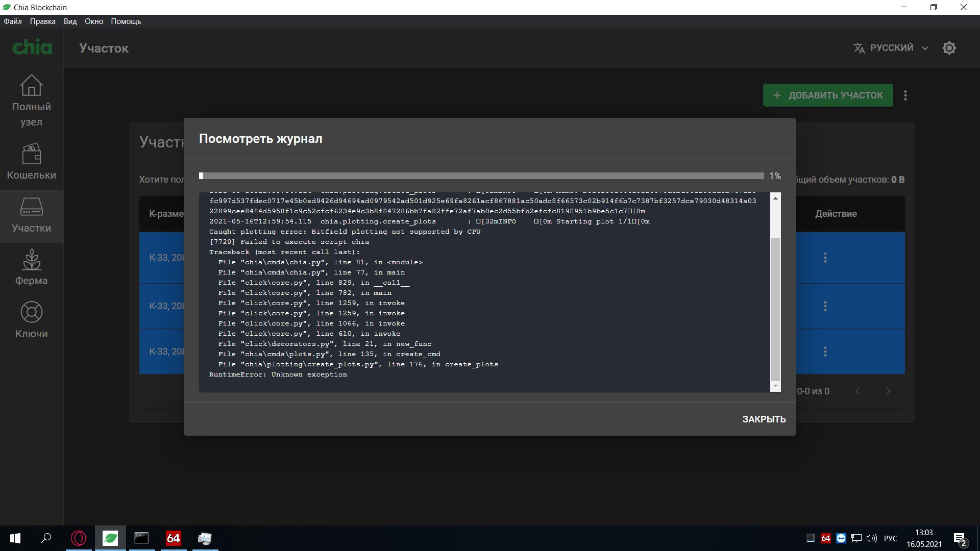Click the Chia app taskbar icon
Screen dimensions: 980x551
coord(110,538)
